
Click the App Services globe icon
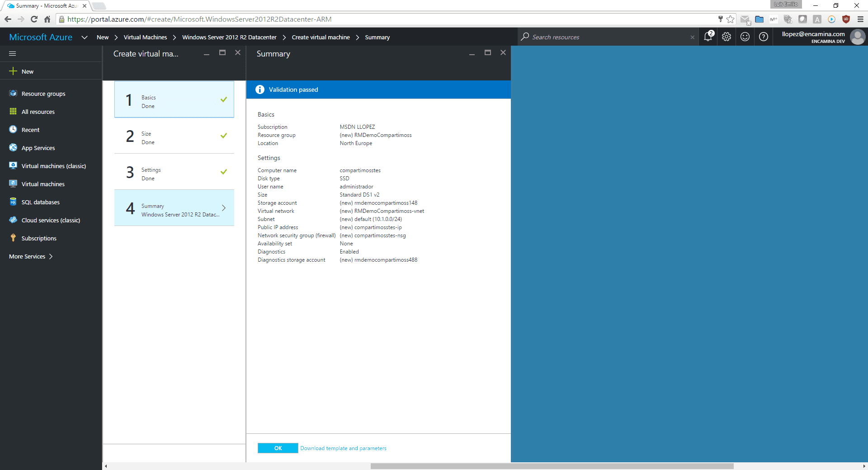point(13,148)
